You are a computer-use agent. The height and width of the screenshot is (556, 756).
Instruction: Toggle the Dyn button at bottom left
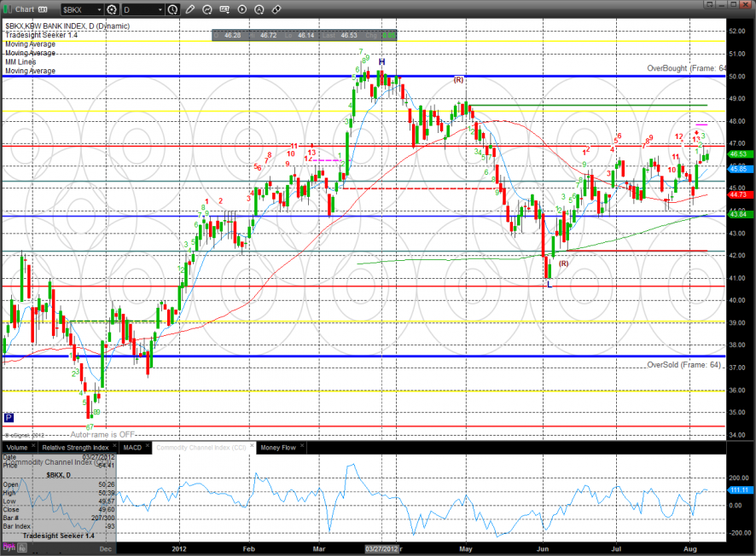(9, 548)
